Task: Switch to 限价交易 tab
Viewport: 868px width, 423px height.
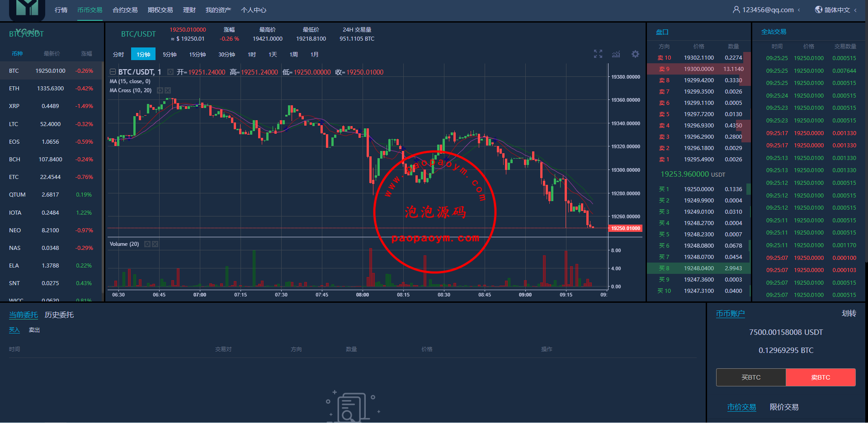Action: (x=784, y=407)
